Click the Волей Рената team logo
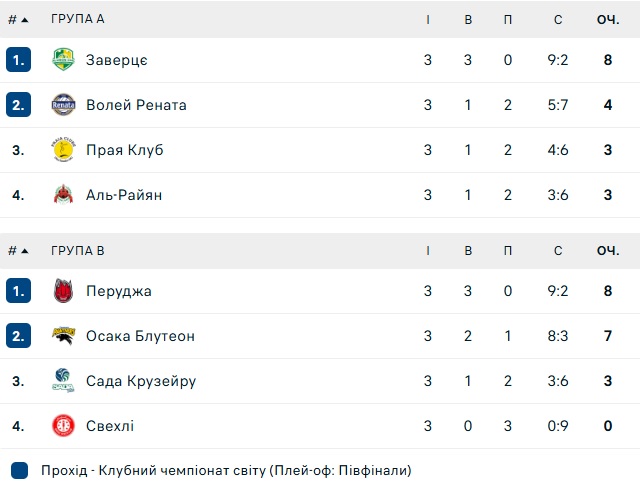Image resolution: width=640 pixels, height=502 pixels. pos(63,105)
